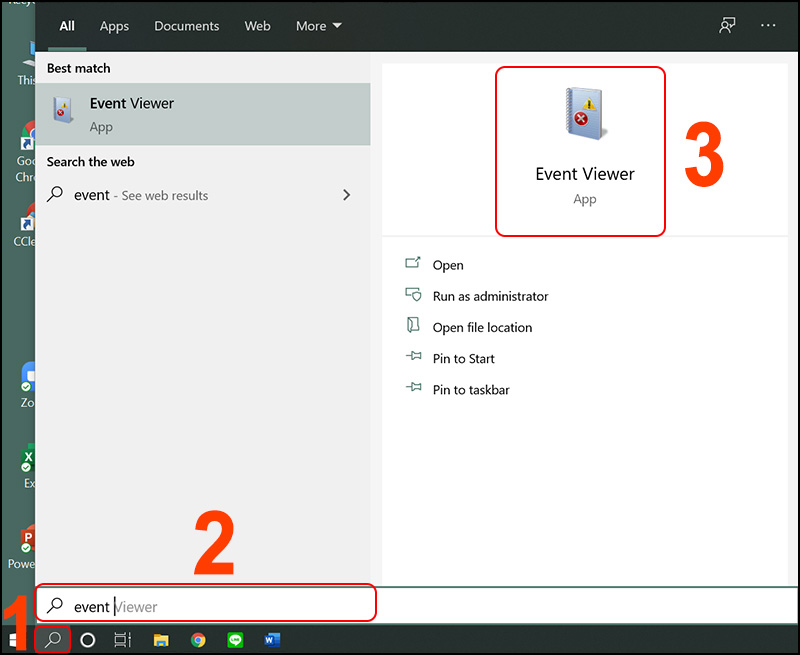Viewport: 800px width, 655px height.
Task: Select Open file location
Action: click(x=482, y=327)
